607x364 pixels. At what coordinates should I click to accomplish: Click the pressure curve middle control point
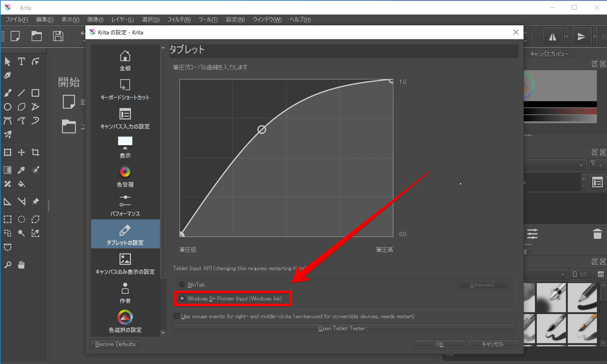click(262, 130)
